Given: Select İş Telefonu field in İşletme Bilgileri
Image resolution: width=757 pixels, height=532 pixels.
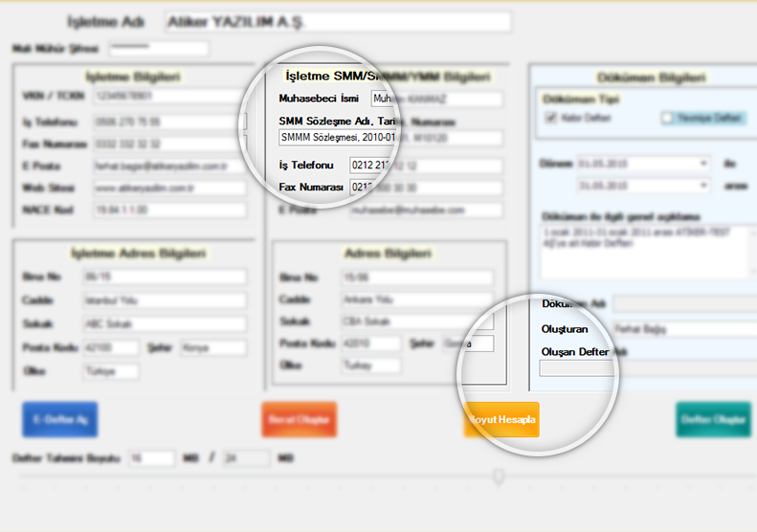Looking at the screenshot, I should coord(168,122).
